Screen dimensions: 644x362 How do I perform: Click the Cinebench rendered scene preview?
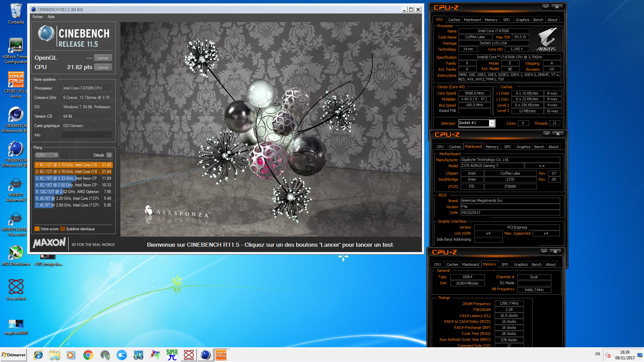270,129
